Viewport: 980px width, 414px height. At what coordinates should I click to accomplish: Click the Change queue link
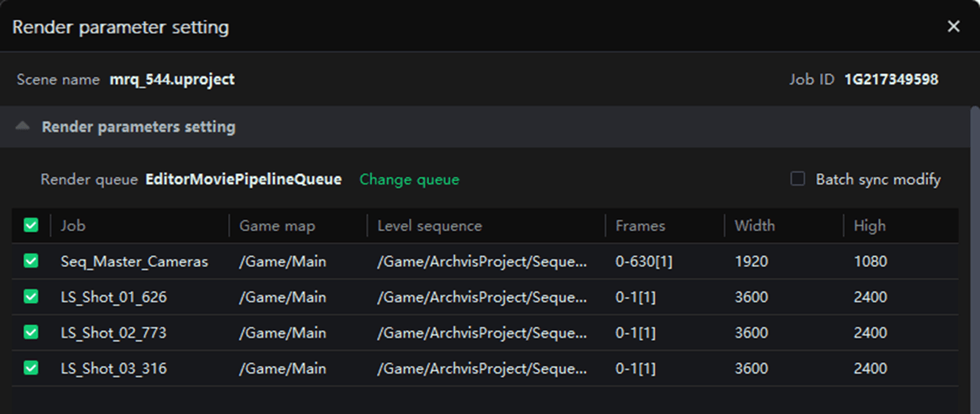(409, 180)
